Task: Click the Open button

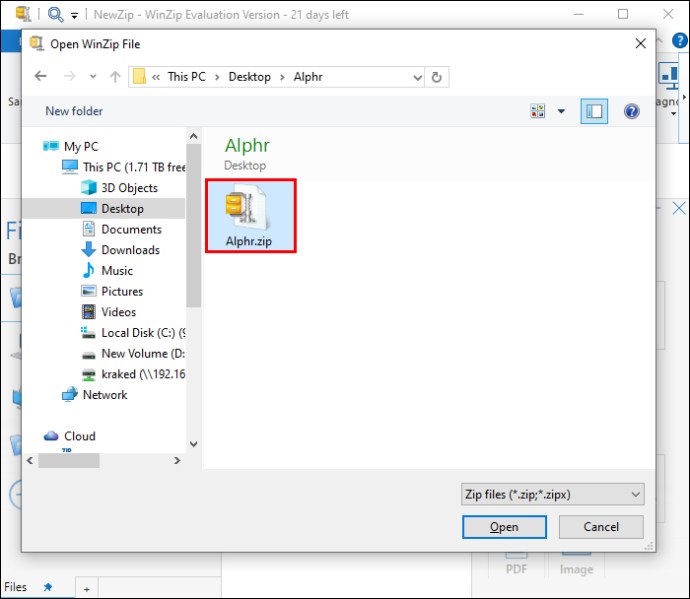Action: coord(504,527)
